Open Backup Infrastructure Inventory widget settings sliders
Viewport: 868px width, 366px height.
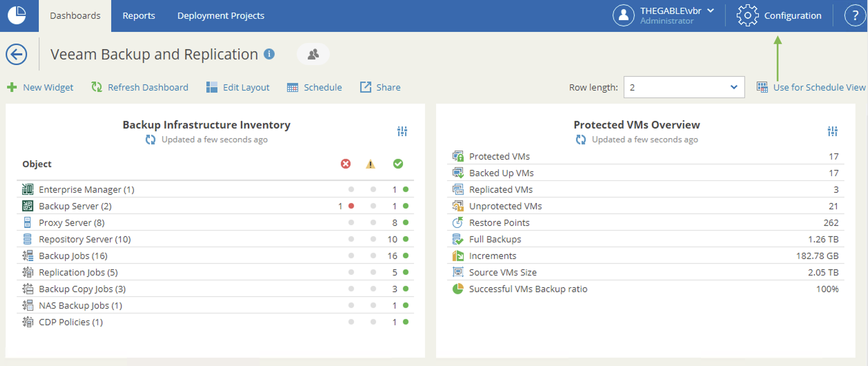(x=402, y=131)
